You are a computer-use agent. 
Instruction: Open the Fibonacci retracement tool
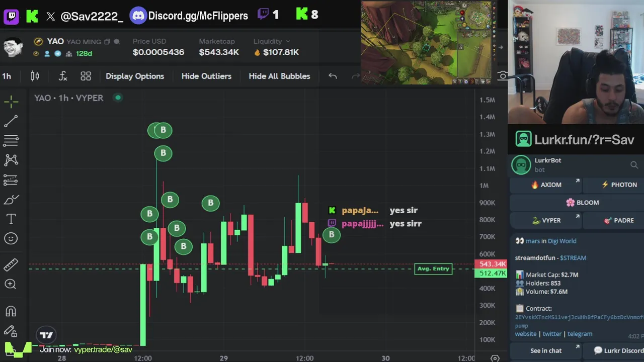11,140
